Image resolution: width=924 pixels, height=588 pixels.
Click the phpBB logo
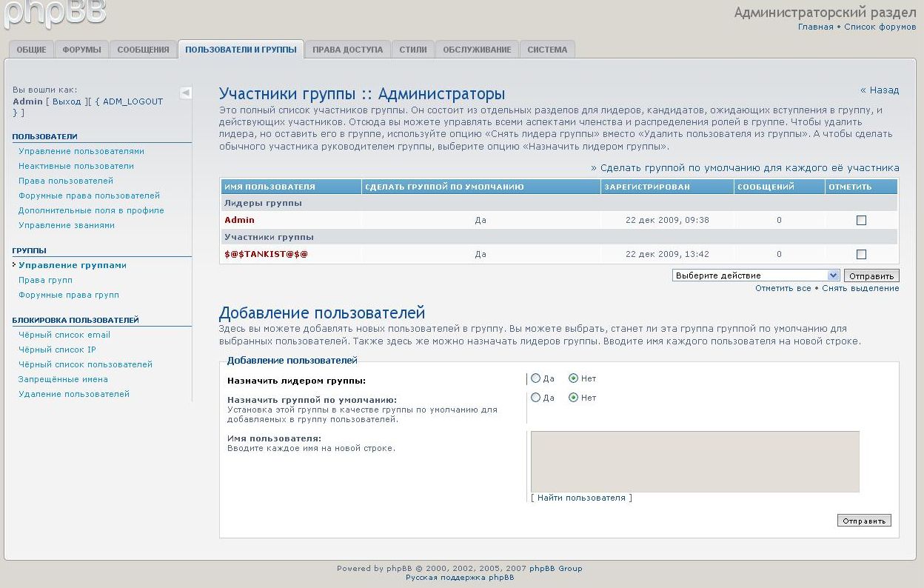56,13
